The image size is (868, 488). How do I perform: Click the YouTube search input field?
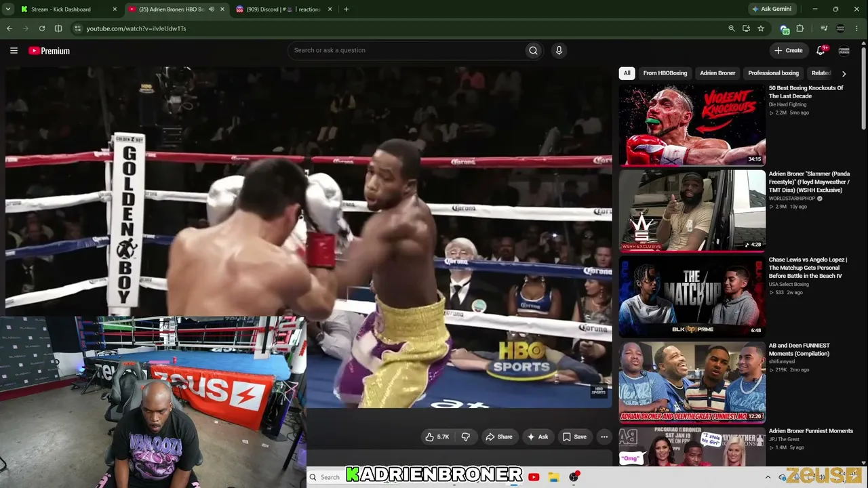point(407,50)
